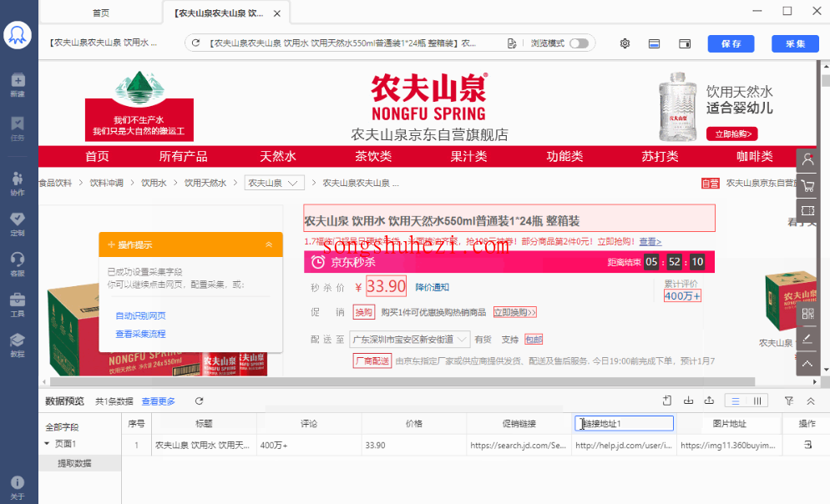The image size is (830, 504).
Task: Click the 立即换购 promotion link
Action: [x=515, y=313]
